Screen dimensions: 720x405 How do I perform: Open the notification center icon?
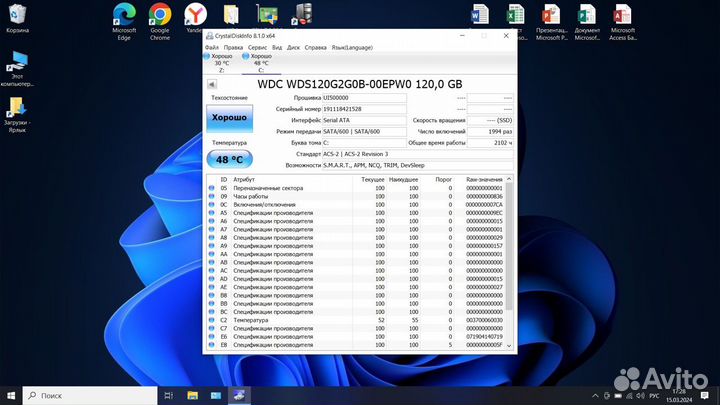point(705,395)
